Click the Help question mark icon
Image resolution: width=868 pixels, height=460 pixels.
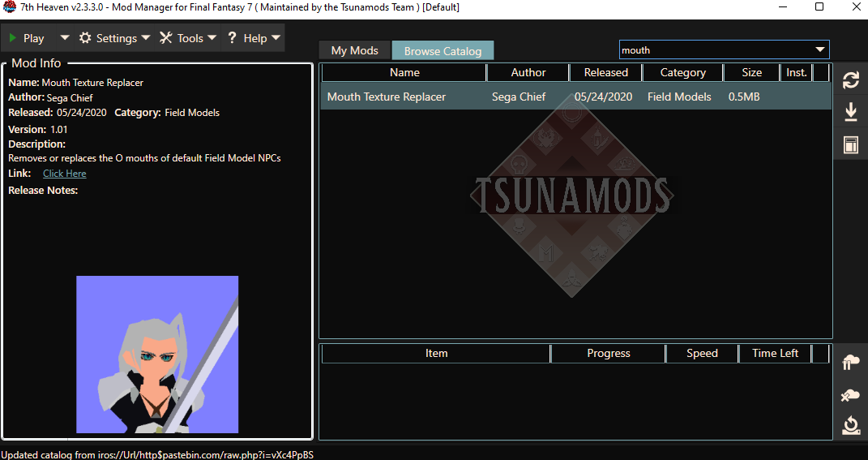[x=232, y=37]
